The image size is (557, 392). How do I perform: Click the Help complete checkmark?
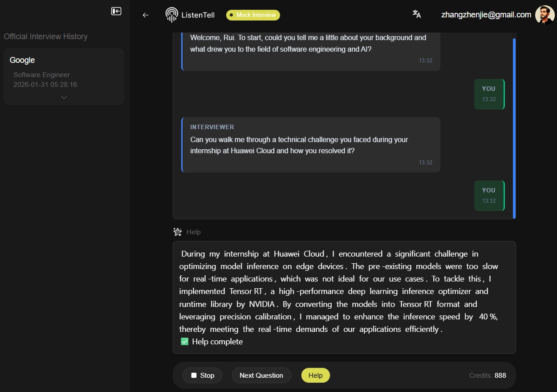(x=184, y=342)
